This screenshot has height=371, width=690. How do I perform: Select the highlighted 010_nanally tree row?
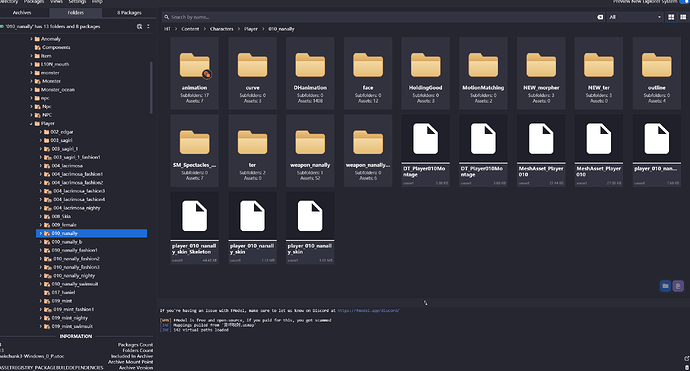tap(92, 233)
